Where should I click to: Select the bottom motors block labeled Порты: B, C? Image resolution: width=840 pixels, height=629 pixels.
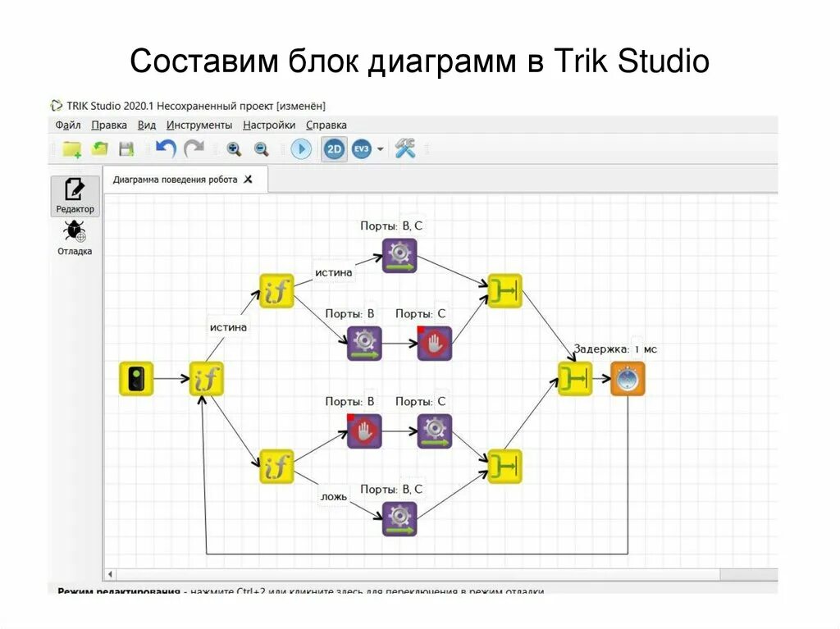pos(399,518)
